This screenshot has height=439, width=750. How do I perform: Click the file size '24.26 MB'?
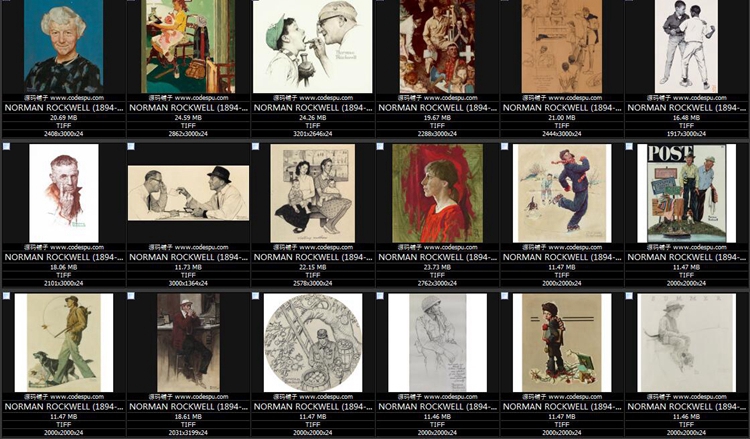pyautogui.click(x=312, y=118)
